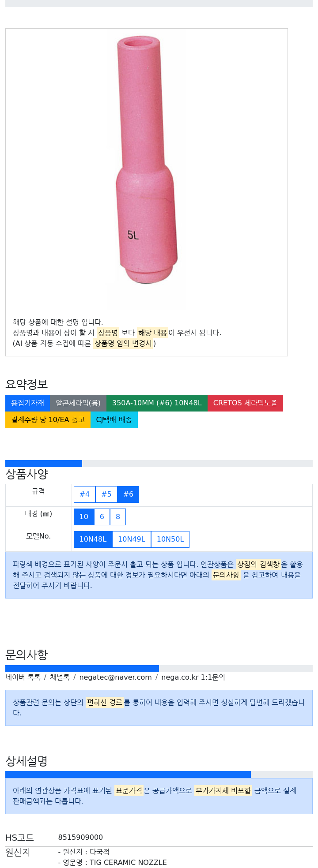Choose size option #5
This screenshot has height=868, width=318.
[x=106, y=494]
